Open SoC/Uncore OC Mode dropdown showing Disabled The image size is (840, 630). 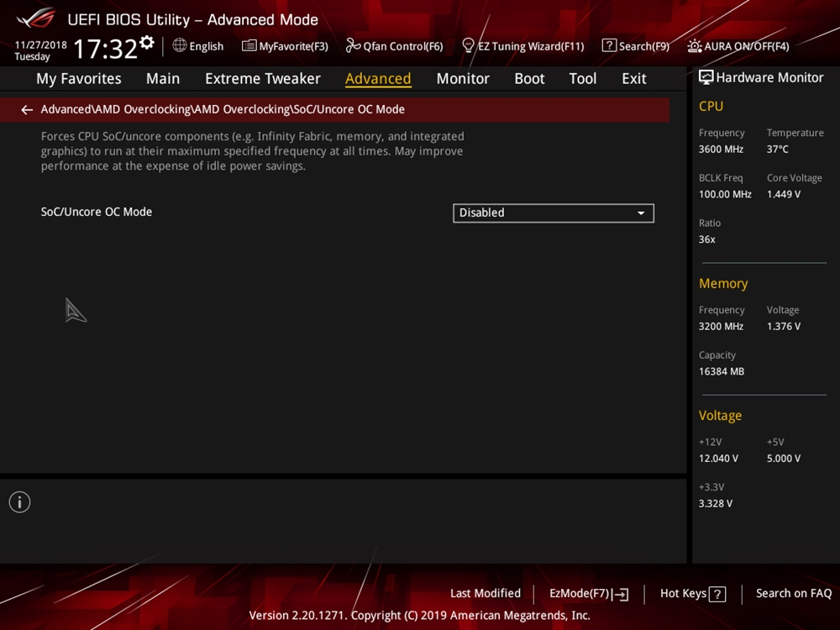point(554,213)
